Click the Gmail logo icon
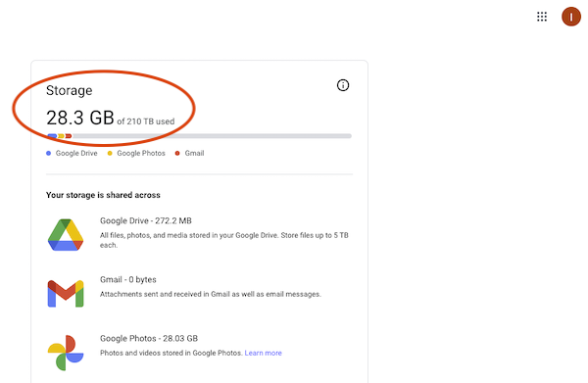 pos(66,294)
